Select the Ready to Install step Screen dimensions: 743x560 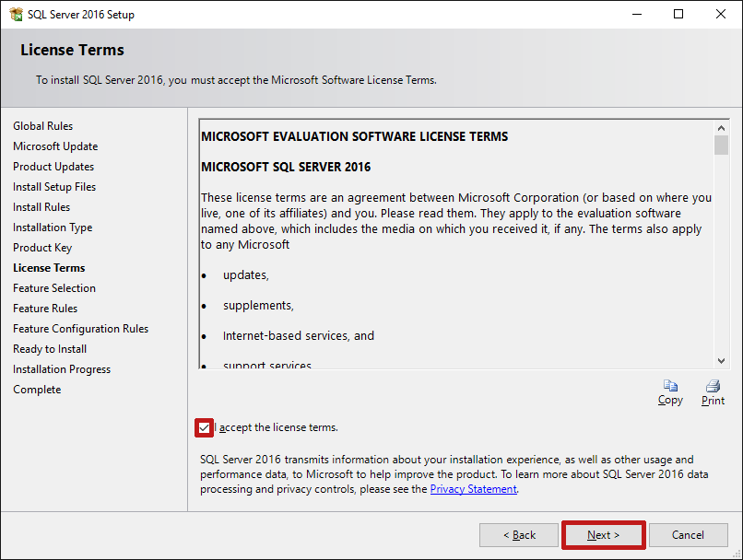click(49, 348)
